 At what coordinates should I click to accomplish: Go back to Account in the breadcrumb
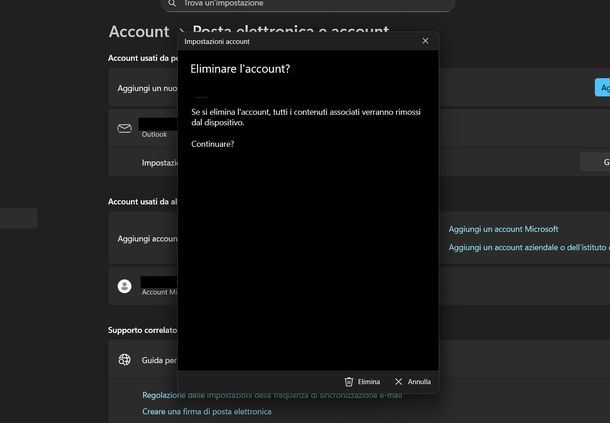click(138, 33)
